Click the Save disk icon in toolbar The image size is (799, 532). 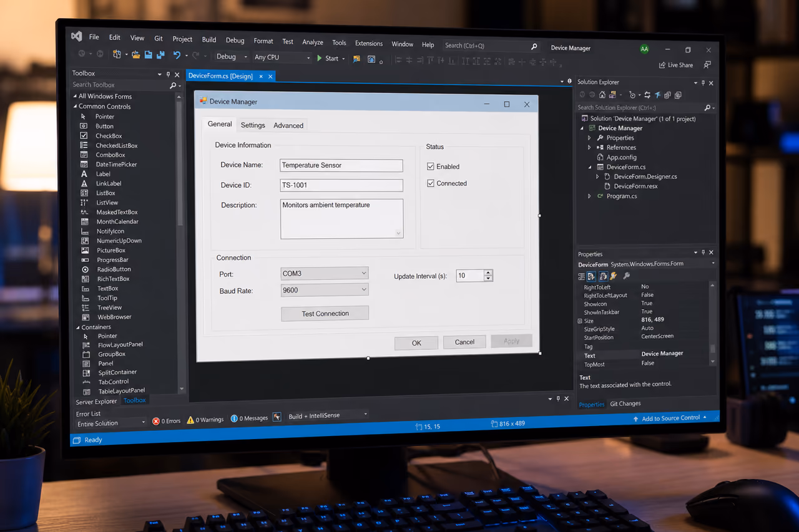click(x=149, y=55)
